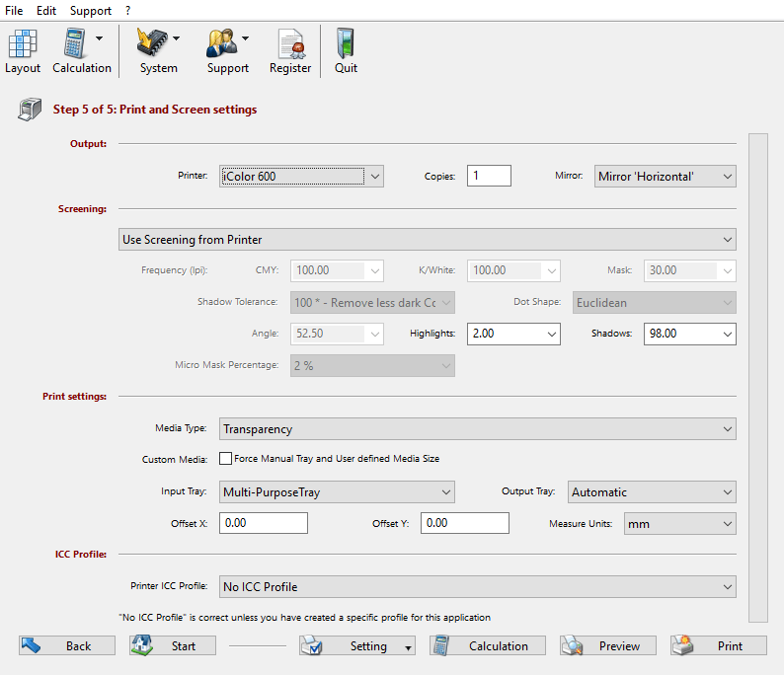This screenshot has height=675, width=784.
Task: Click the Offset Y input field
Action: (x=465, y=523)
